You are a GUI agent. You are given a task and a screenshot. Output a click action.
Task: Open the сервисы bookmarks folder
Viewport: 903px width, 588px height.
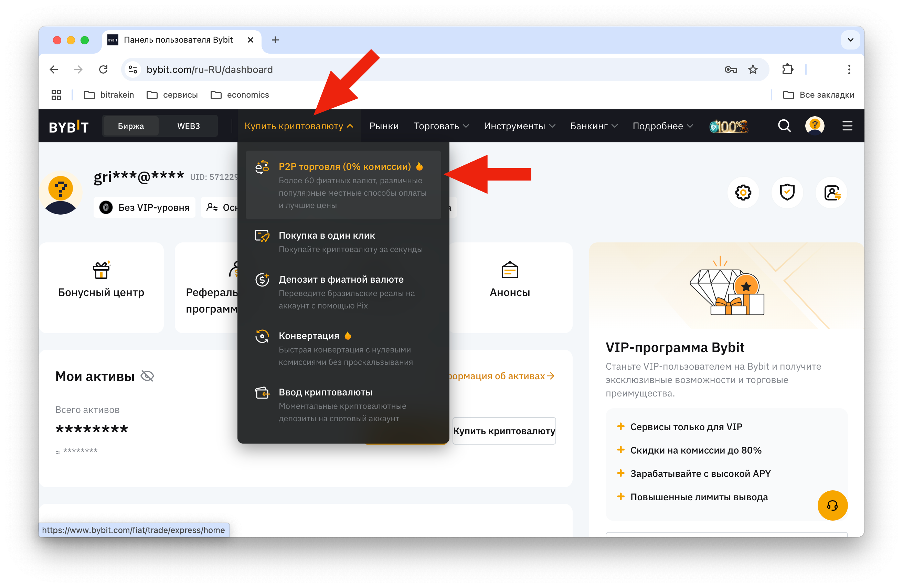coord(172,95)
